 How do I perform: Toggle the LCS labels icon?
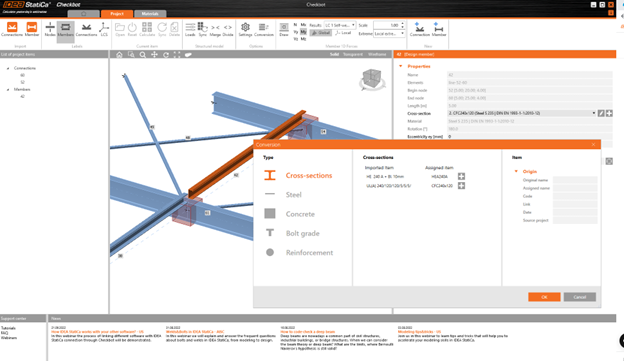104,29
